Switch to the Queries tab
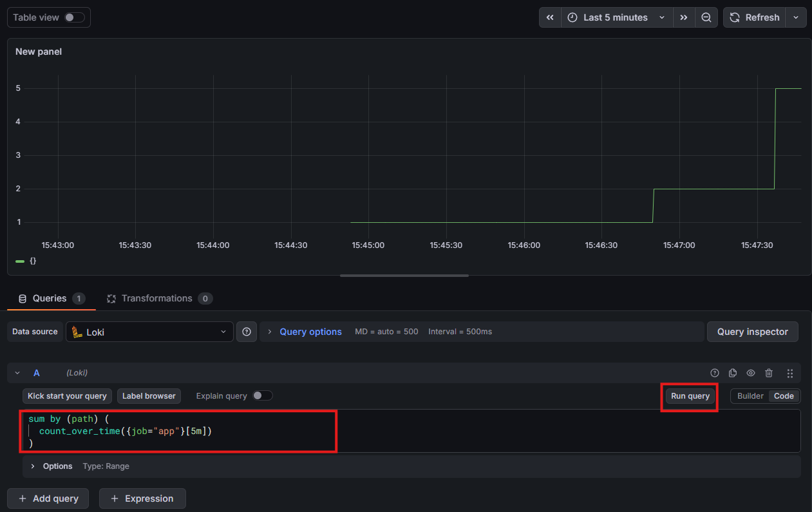The width and height of the screenshot is (812, 512). pos(51,298)
